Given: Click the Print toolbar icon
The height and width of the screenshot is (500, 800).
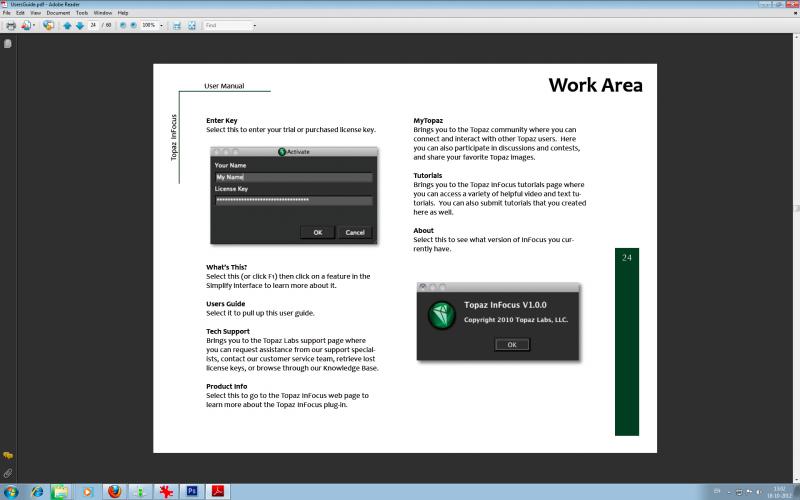Looking at the screenshot, I should (x=11, y=26).
